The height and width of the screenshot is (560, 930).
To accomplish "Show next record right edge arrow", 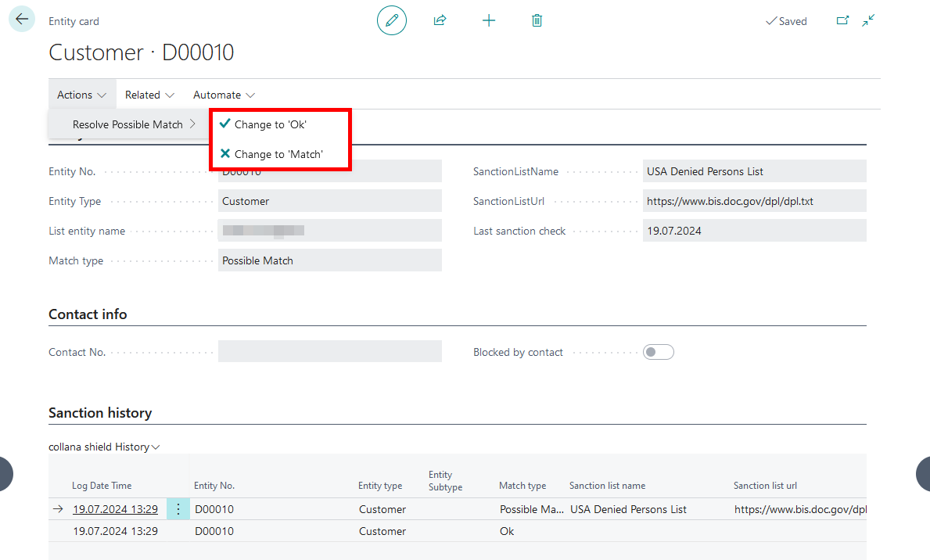I will tap(923, 474).
